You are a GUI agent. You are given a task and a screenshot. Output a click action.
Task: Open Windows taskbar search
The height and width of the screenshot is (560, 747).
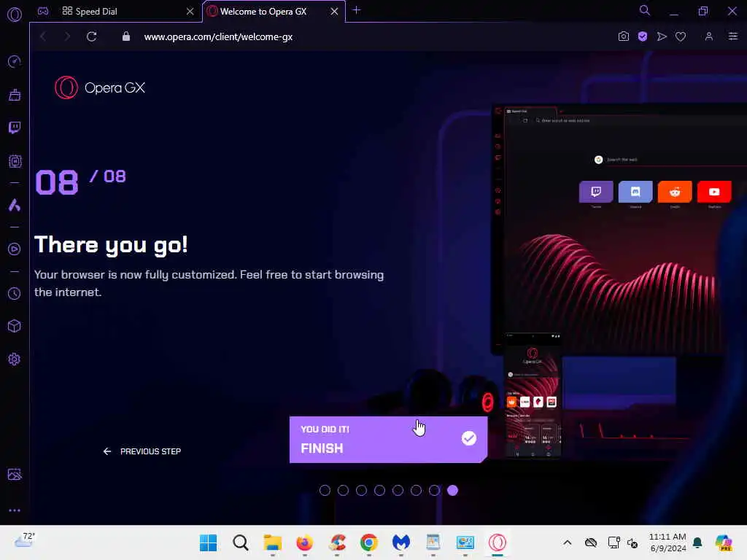point(241,542)
